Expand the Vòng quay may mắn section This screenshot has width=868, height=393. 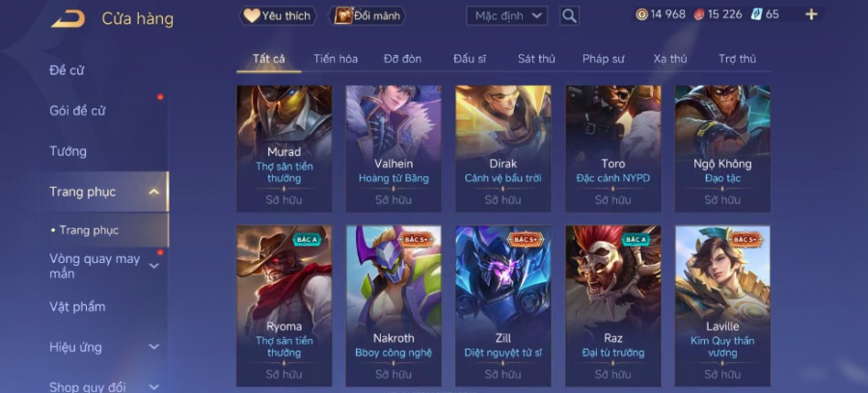(x=154, y=266)
